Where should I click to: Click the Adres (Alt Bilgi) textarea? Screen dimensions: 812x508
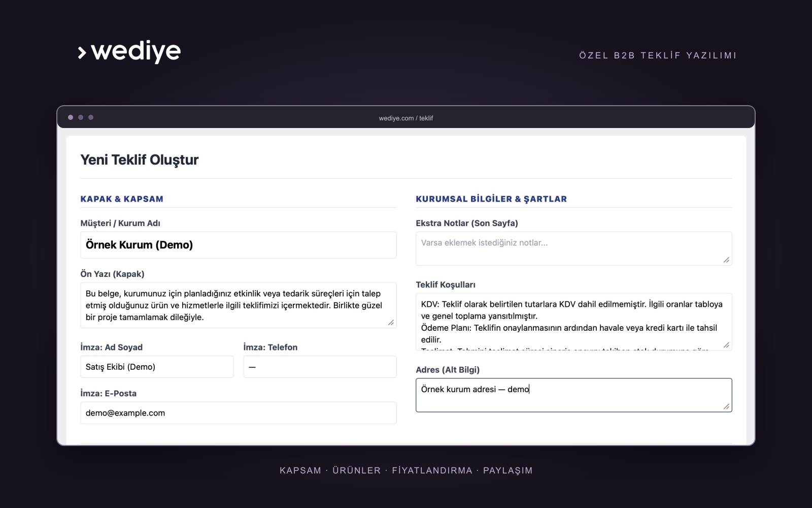pyautogui.click(x=573, y=395)
